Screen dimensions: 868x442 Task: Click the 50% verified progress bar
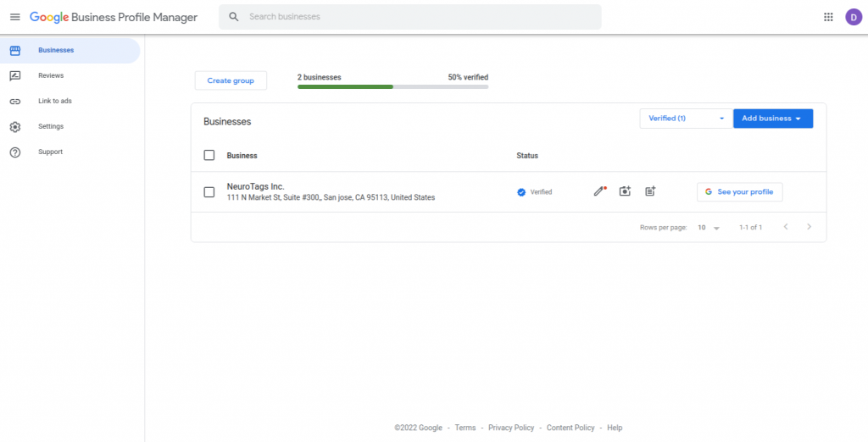[393, 87]
